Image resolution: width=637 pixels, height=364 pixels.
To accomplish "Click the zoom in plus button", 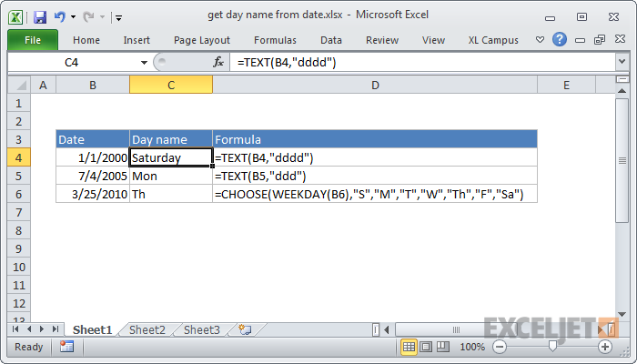I will pyautogui.click(x=605, y=347).
